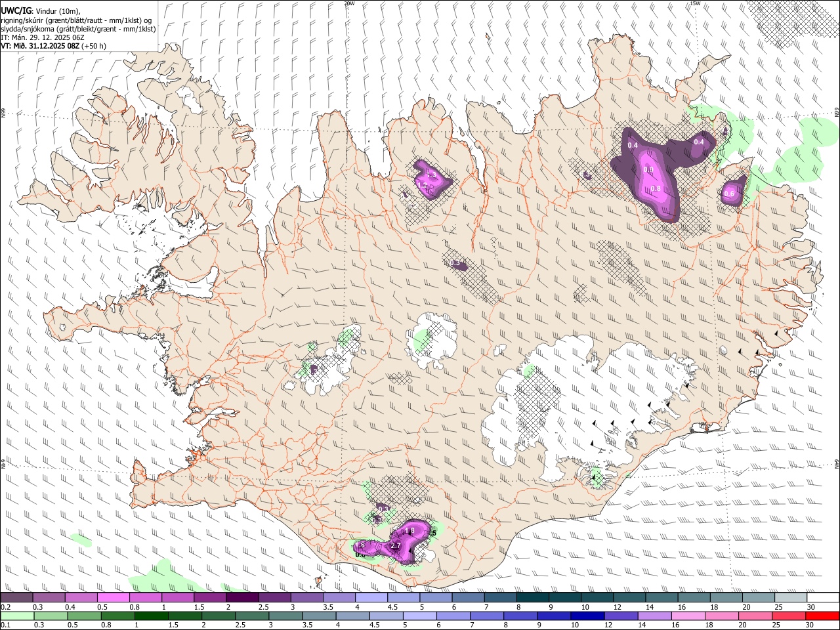Click the 7–8 blue lower legend swatch
Image resolution: width=840 pixels, height=630 pixels.
[486, 616]
